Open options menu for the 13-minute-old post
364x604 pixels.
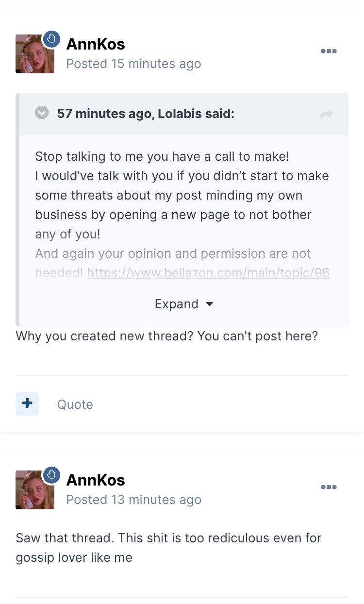coord(329,487)
